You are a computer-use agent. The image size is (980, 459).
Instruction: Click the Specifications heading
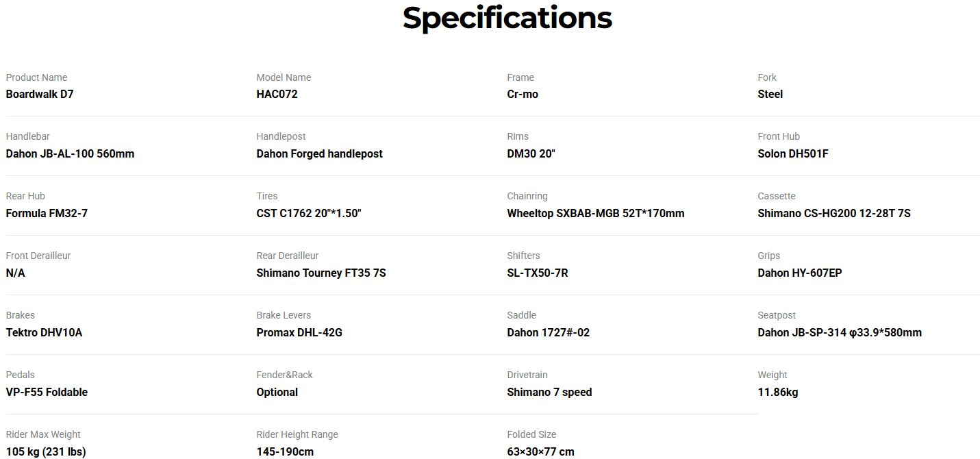[507, 18]
